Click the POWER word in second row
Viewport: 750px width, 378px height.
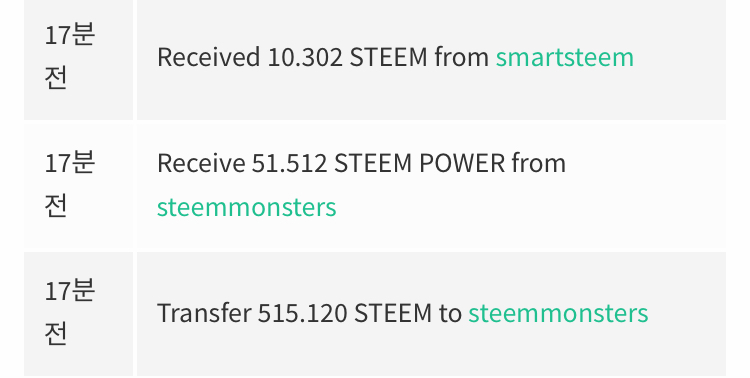coord(462,163)
